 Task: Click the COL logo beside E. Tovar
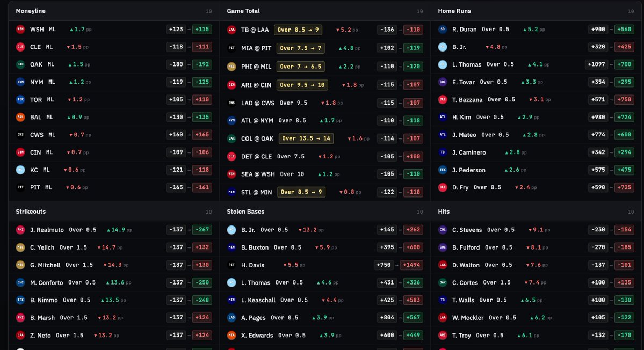point(443,82)
